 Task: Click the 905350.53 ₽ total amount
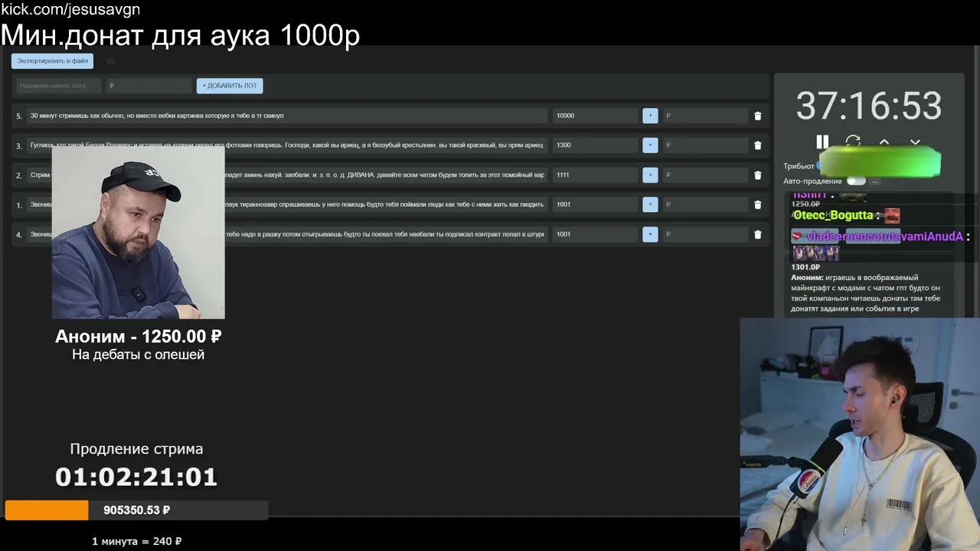[137, 510]
